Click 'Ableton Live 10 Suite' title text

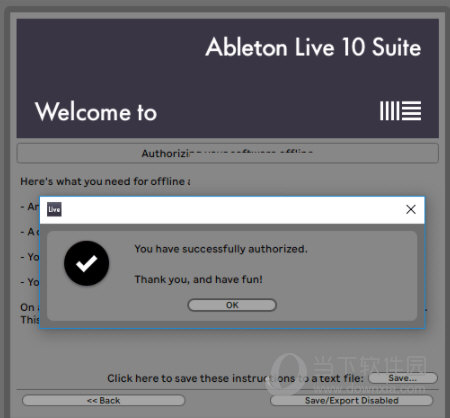pyautogui.click(x=313, y=47)
